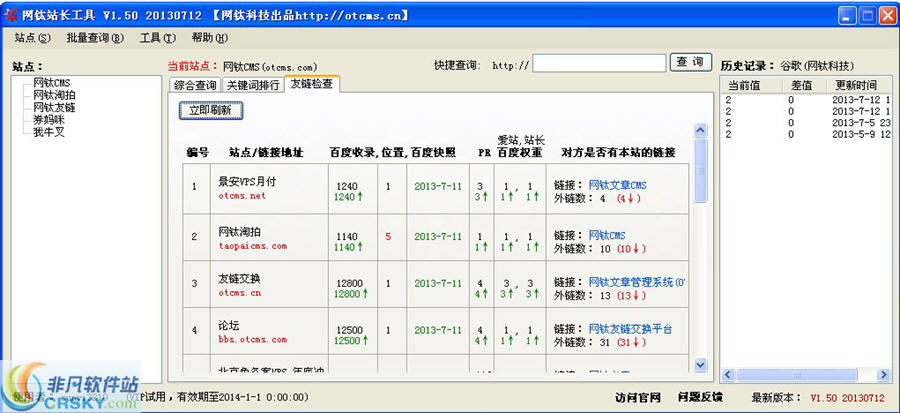900x413 pixels.
Task: Open the 站点(S) menu
Action: pos(33,38)
